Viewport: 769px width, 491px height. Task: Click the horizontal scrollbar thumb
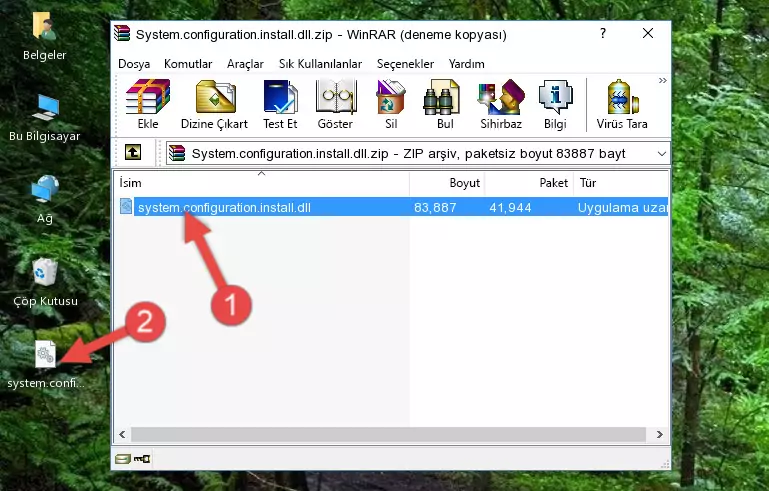(388, 434)
